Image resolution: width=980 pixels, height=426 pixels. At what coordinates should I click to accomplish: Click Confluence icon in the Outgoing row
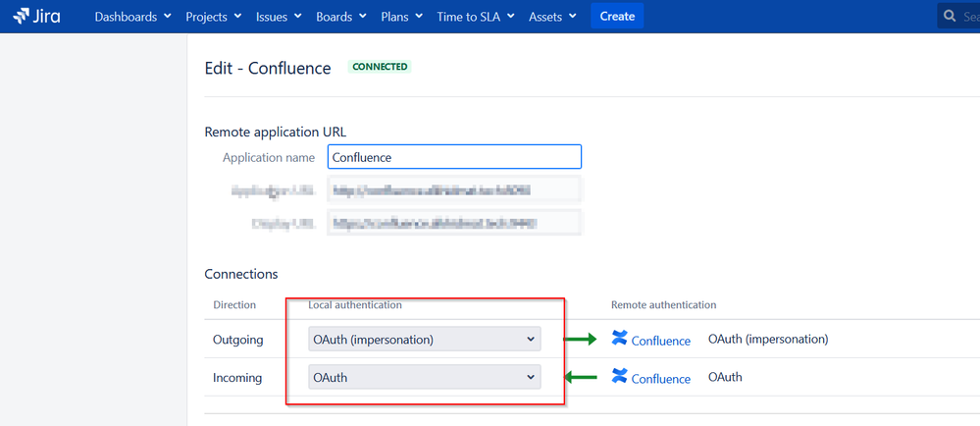(619, 339)
